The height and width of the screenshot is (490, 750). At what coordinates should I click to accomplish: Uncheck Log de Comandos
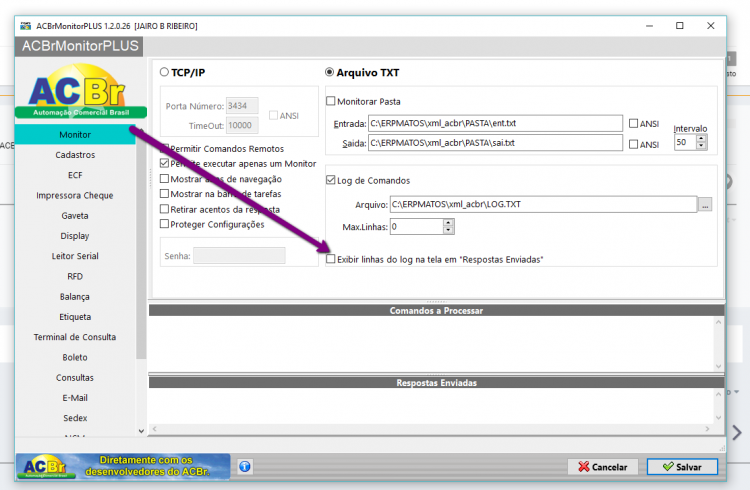(x=331, y=180)
